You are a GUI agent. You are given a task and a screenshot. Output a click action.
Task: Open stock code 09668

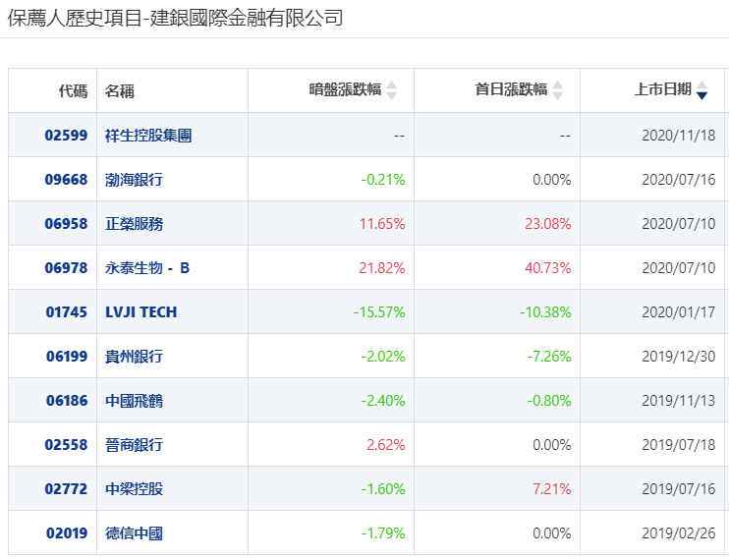66,180
